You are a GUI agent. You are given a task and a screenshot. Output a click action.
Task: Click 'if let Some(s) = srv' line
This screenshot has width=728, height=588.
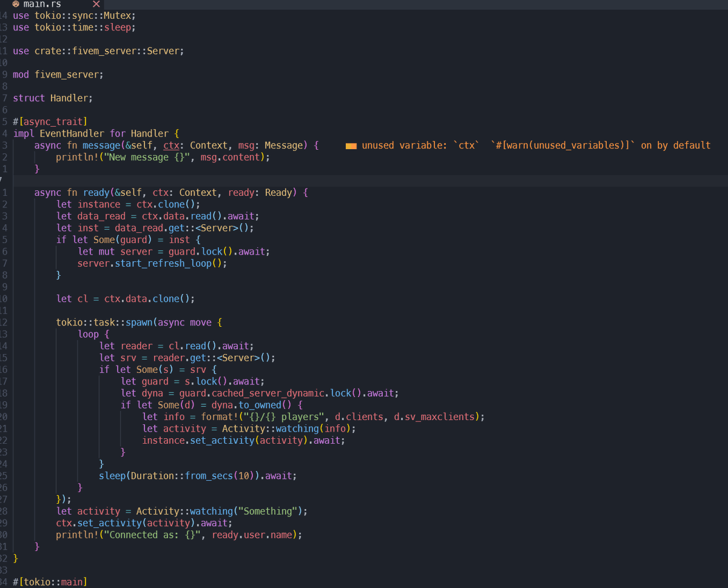pos(158,370)
